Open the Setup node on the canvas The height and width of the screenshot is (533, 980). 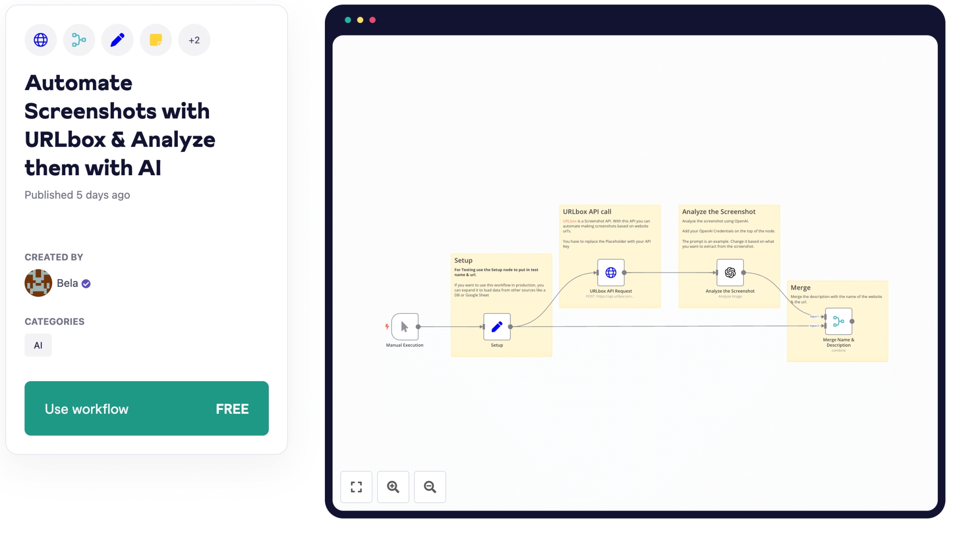pos(497,326)
